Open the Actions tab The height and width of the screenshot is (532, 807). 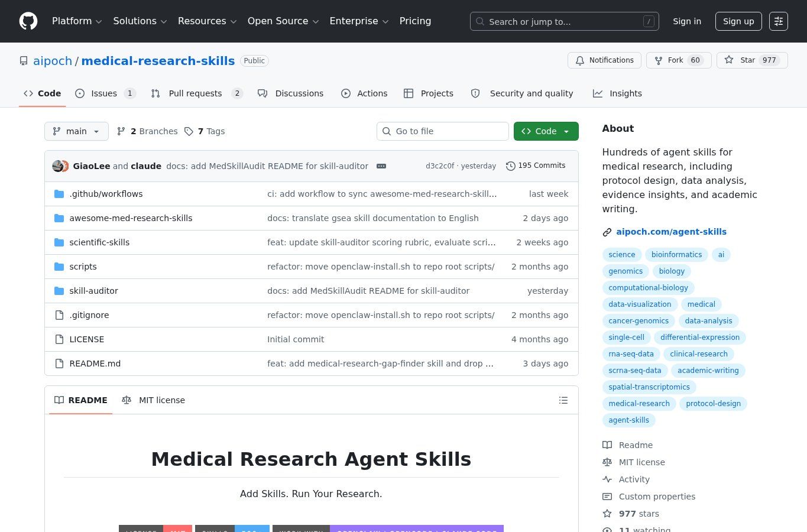(x=364, y=93)
